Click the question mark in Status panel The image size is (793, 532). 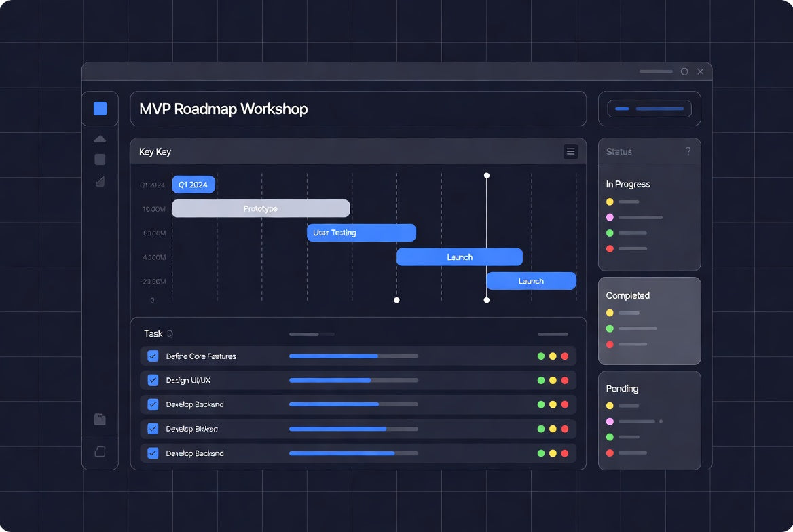pos(688,152)
